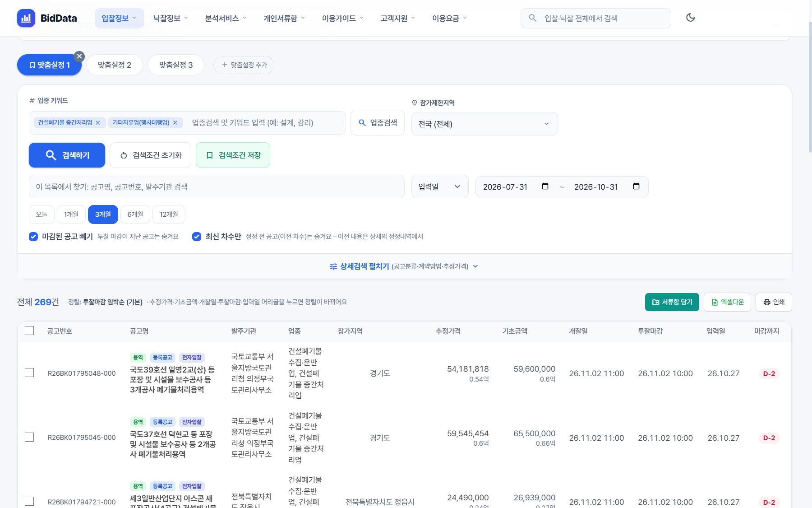Switch to 맞춤설정 2 tab
This screenshot has width=812, height=508.
tap(115, 65)
